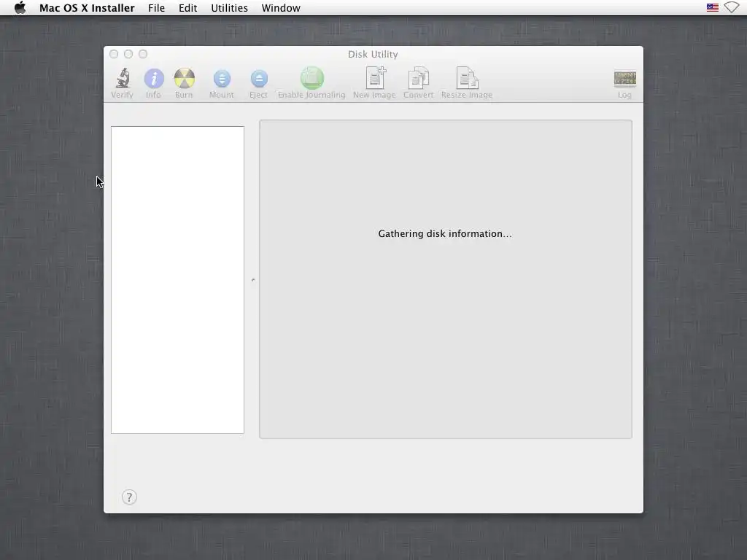Click the US flag input menu icon
The image size is (747, 560).
pyautogui.click(x=712, y=7)
